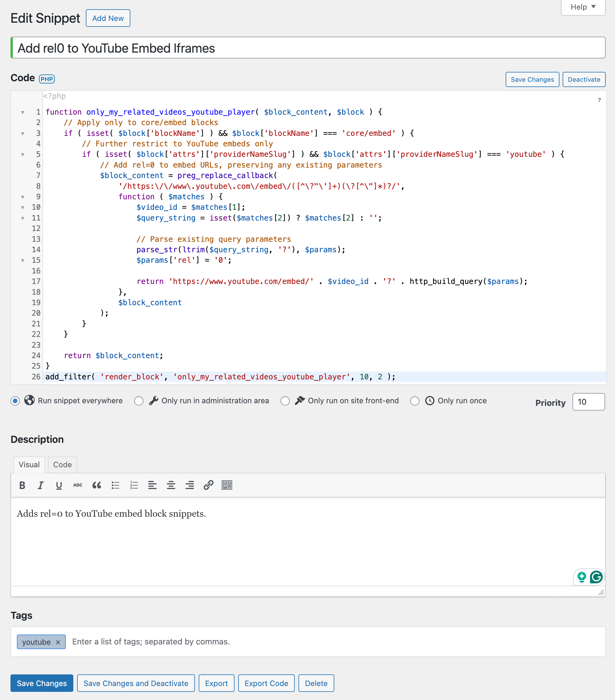Toggle the fold arrow at line 10

coord(23,207)
